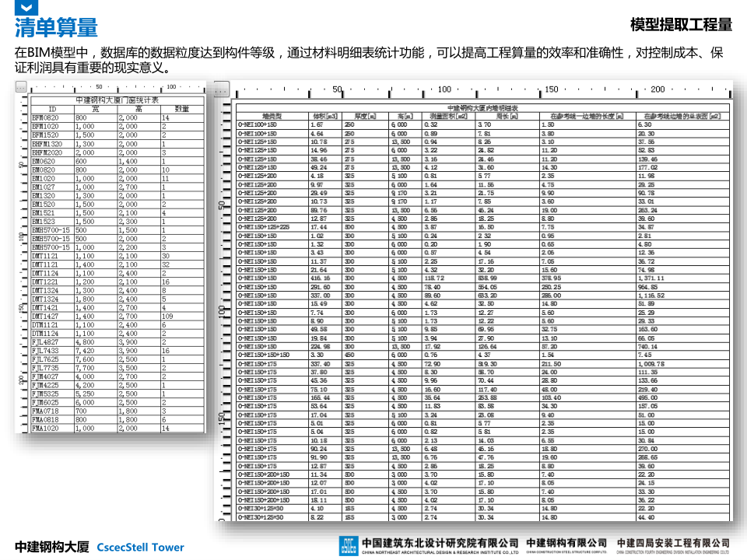Click the 体积[m3] column header

pos(325,116)
